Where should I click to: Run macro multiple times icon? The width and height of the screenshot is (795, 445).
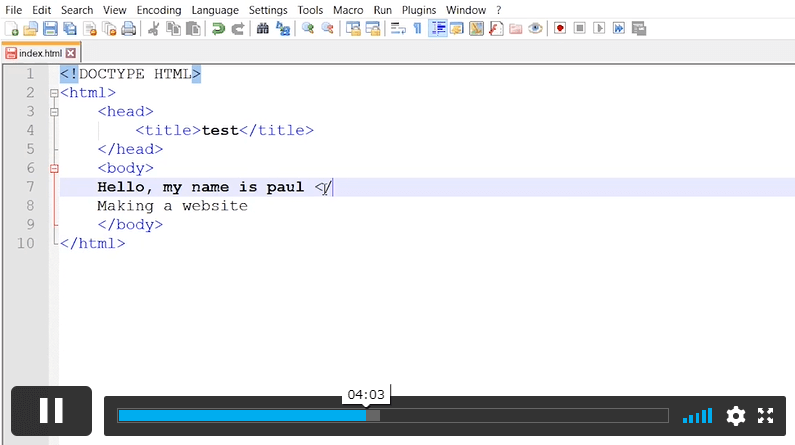click(x=619, y=29)
